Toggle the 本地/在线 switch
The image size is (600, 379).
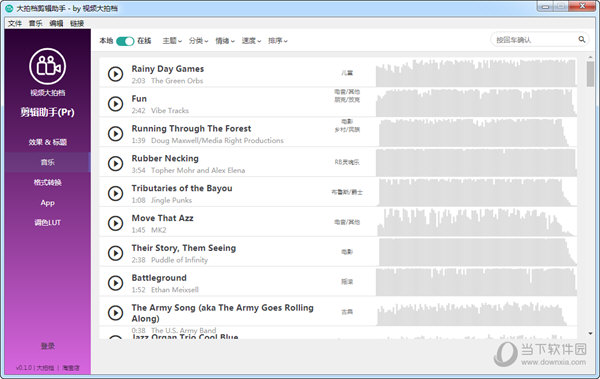(125, 41)
